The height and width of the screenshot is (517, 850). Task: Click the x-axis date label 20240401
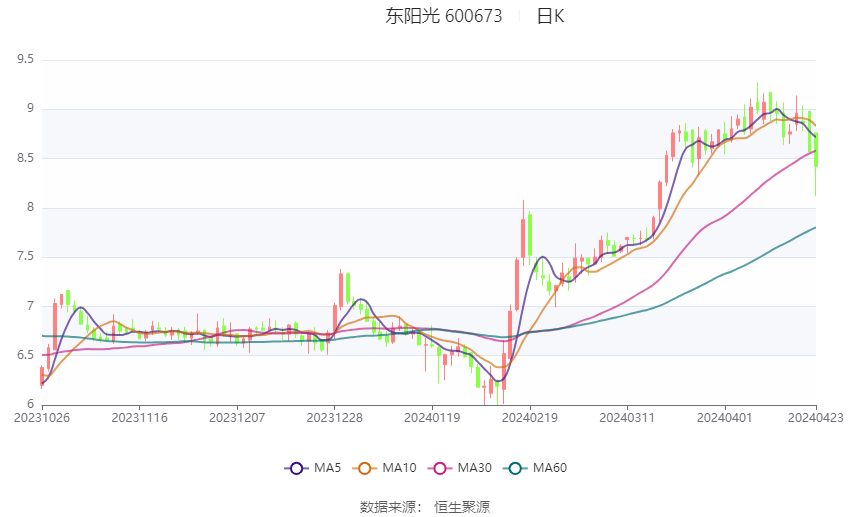tap(725, 418)
